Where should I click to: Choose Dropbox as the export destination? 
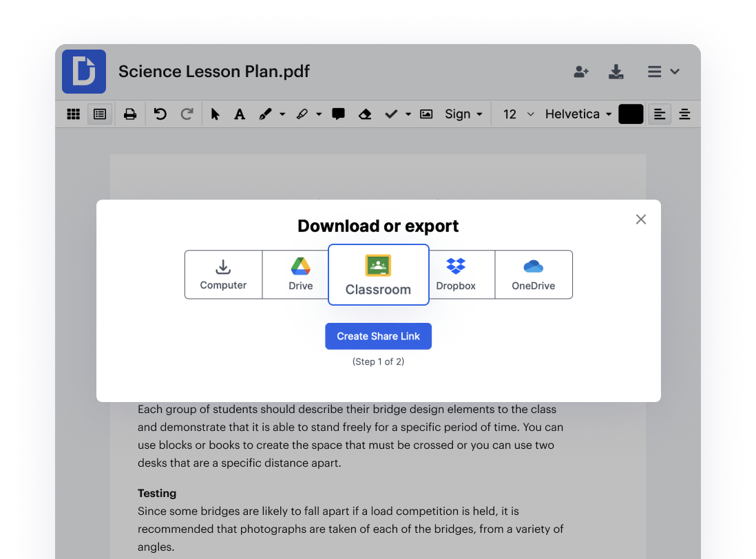point(456,274)
